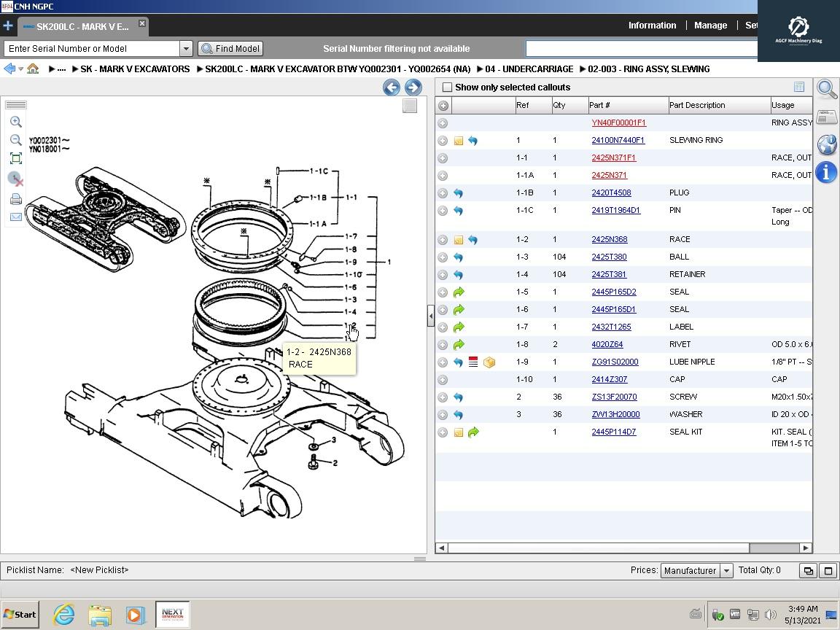
Task: Click the Find Model button
Action: [x=230, y=48]
